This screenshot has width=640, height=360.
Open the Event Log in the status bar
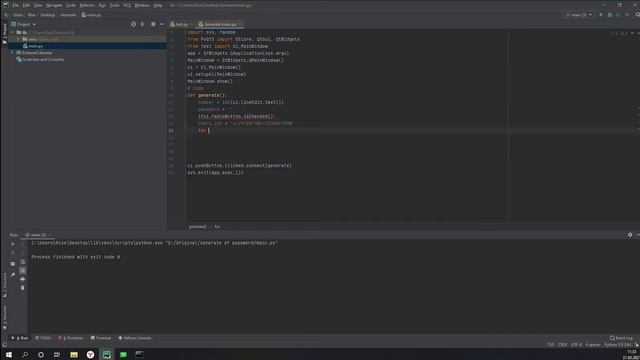click(x=621, y=338)
